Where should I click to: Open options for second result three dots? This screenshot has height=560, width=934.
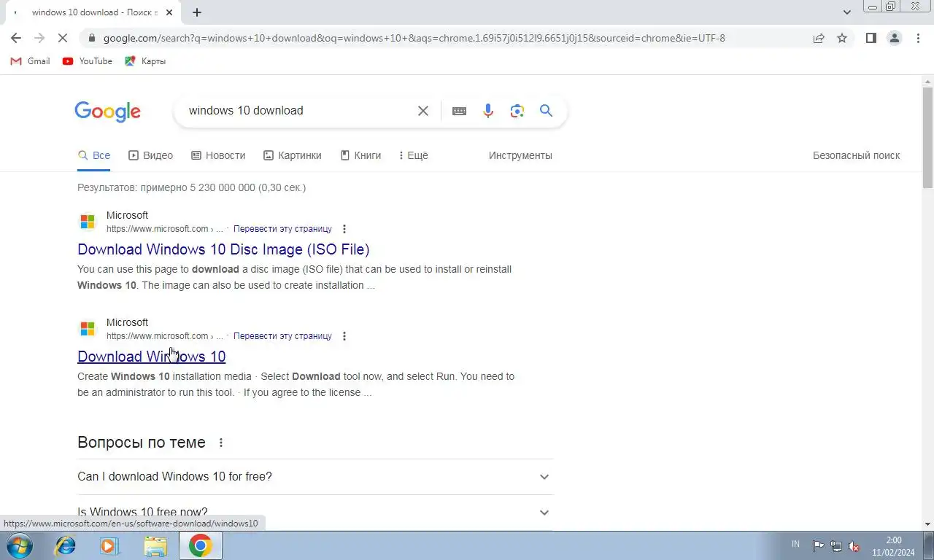click(344, 336)
